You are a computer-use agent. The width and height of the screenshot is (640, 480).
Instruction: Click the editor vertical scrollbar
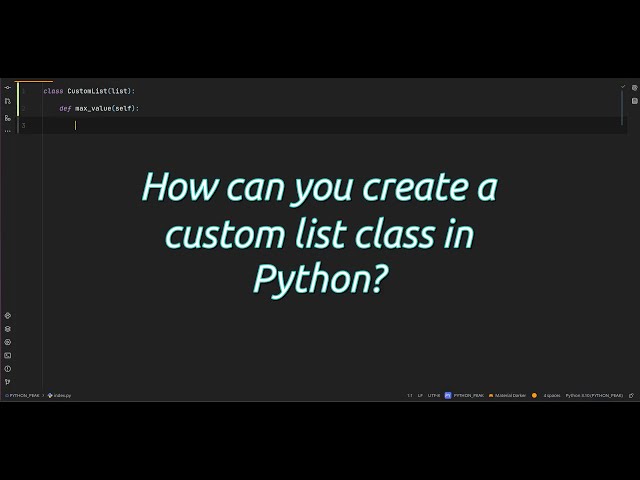tap(622, 108)
